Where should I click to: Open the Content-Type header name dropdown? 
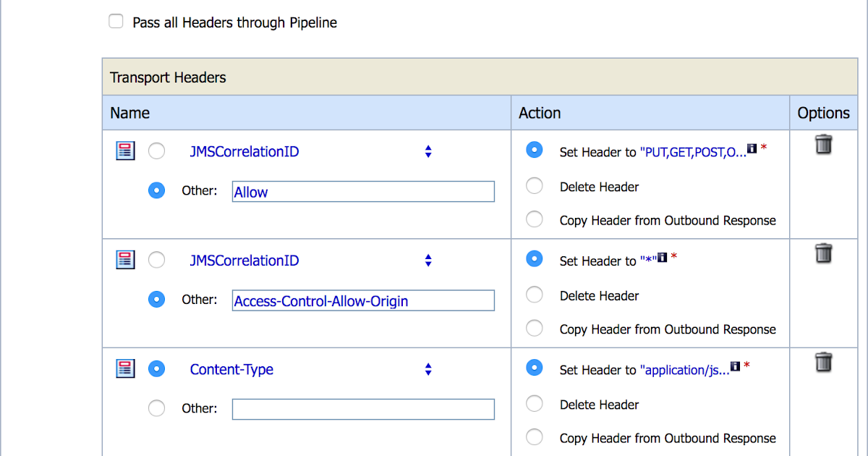(427, 368)
